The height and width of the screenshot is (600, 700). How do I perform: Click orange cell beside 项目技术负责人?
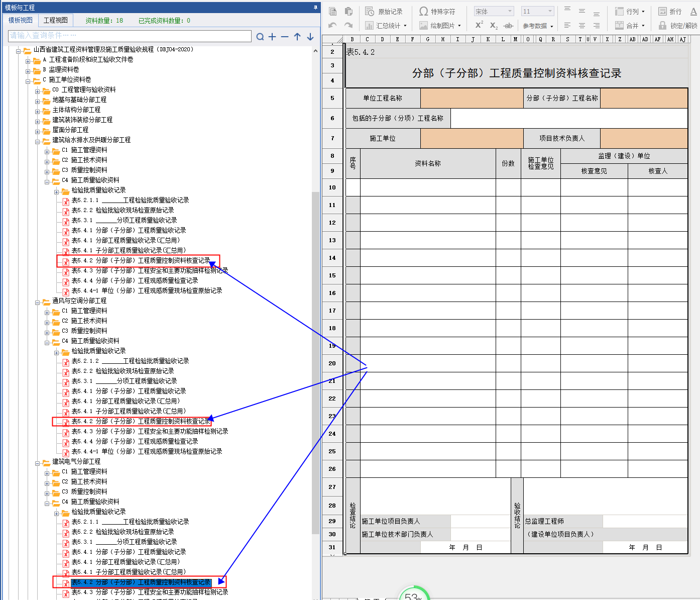[x=644, y=138]
